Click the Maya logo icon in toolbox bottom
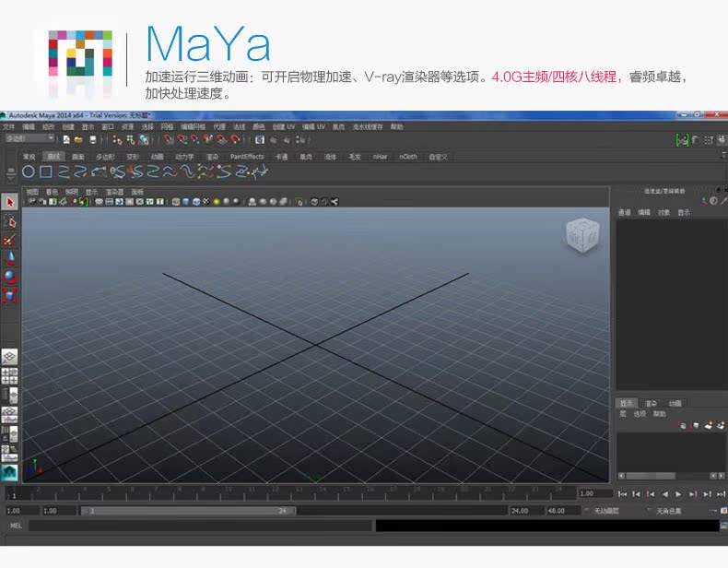 coord(10,472)
